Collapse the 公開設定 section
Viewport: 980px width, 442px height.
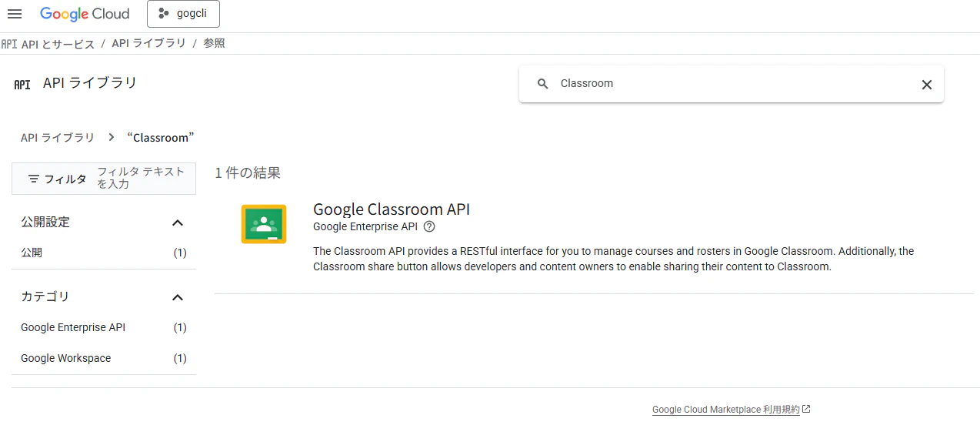pyautogui.click(x=178, y=223)
